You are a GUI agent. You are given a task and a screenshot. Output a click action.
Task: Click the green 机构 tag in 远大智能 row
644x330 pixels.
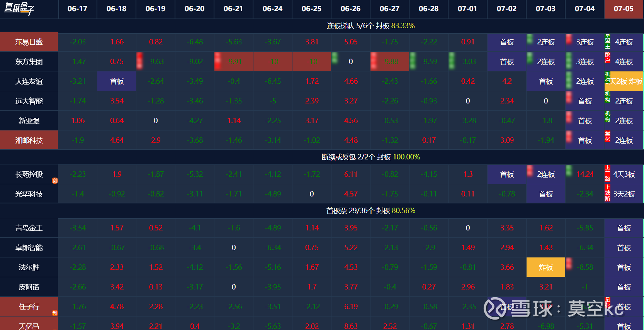(x=607, y=97)
